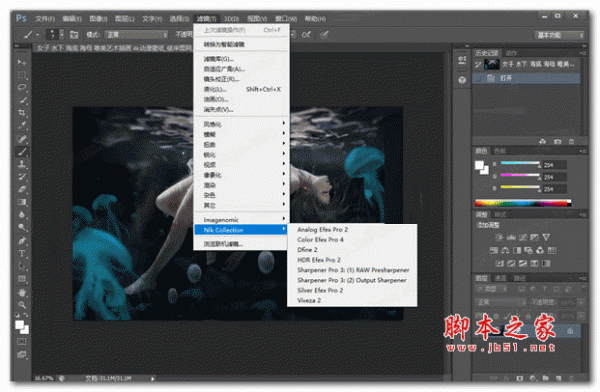The image size is (600, 392).
Task: Expand the 模糊 filter submenu
Action: (x=241, y=134)
